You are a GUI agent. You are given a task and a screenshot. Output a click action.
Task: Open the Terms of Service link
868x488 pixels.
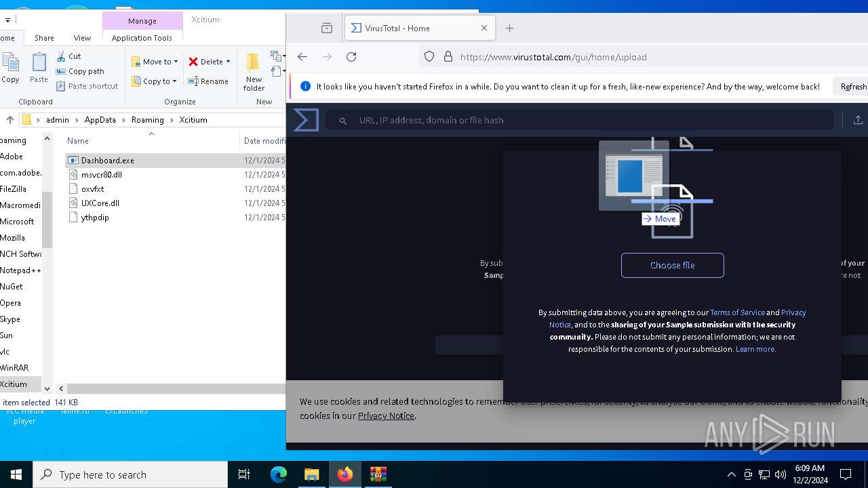tap(737, 312)
